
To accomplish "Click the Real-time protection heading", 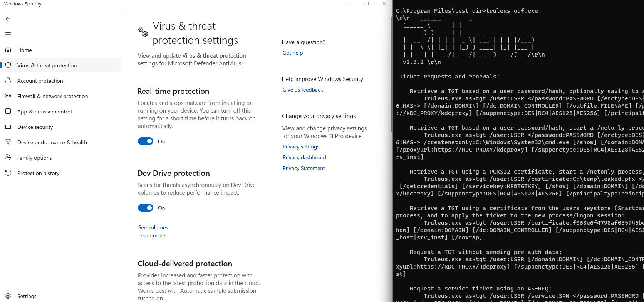I will 173,91.
